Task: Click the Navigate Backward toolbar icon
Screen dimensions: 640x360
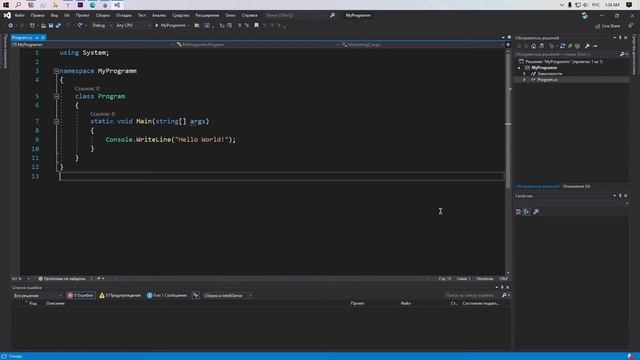Action: [10, 25]
